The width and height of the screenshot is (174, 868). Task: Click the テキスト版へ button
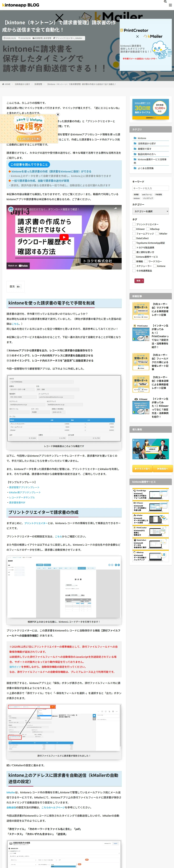click(142, 468)
